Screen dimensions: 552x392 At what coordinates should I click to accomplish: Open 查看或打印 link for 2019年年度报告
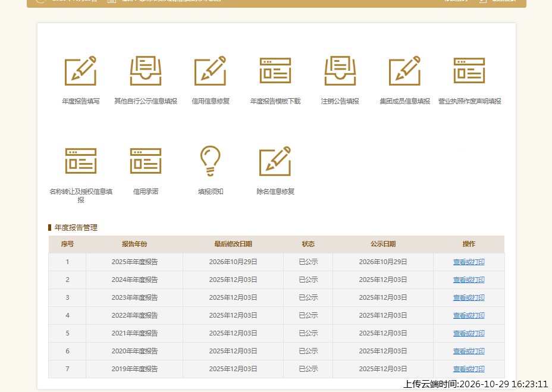pos(469,369)
